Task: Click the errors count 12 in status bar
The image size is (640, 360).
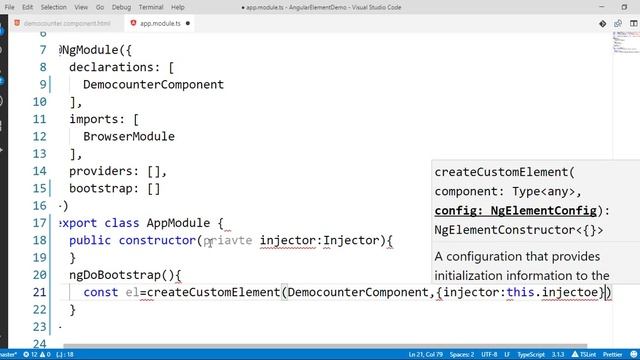Action: point(30,354)
